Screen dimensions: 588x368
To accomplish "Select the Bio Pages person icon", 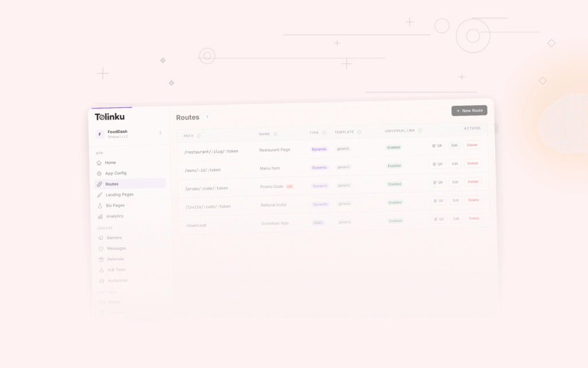I will pyautogui.click(x=99, y=205).
